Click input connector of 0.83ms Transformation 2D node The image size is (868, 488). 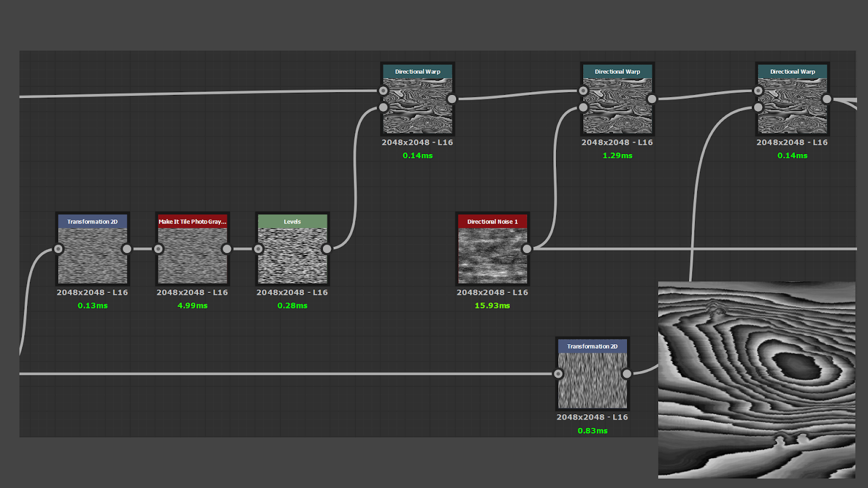point(558,374)
